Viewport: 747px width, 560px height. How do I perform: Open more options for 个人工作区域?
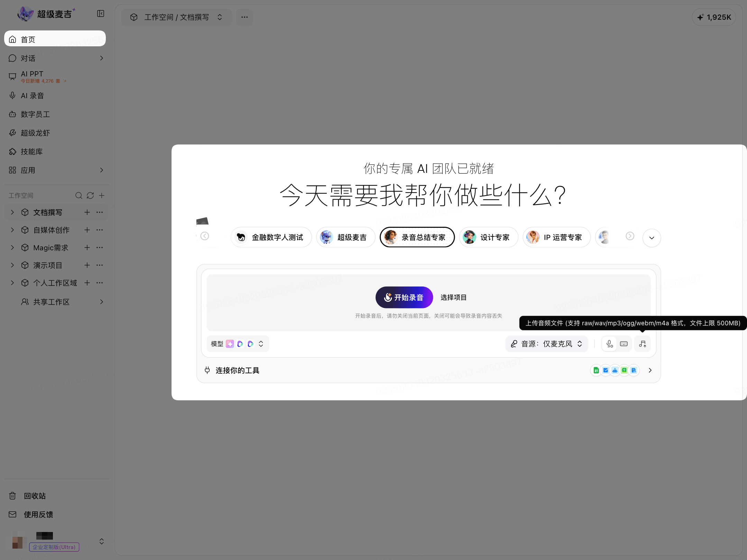[100, 283]
